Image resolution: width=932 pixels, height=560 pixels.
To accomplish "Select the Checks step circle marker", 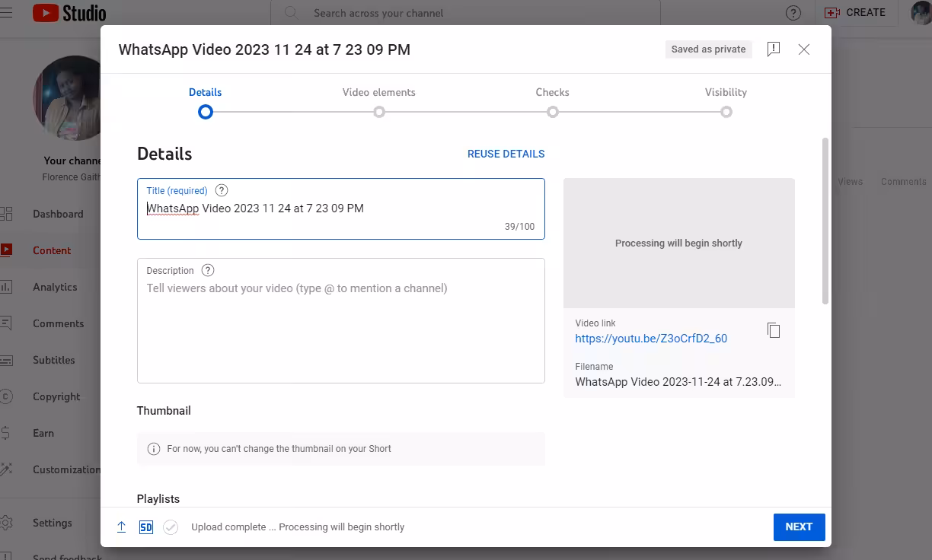I will [x=553, y=112].
